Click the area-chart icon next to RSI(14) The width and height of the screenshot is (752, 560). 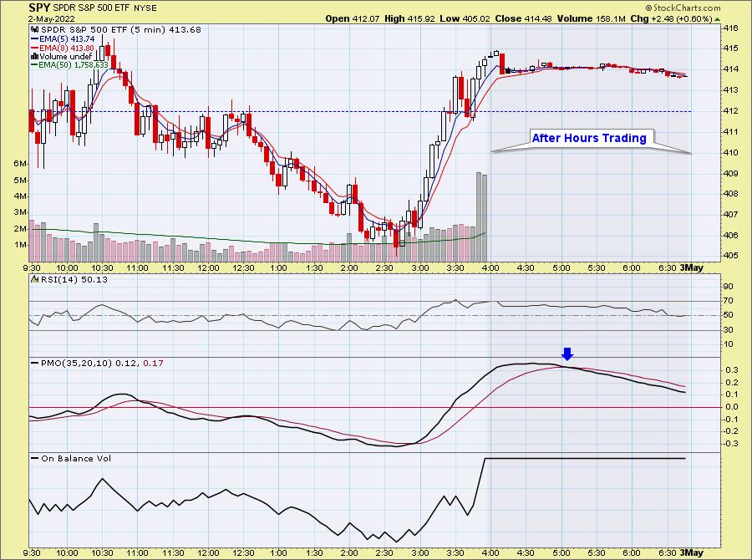(x=34, y=279)
